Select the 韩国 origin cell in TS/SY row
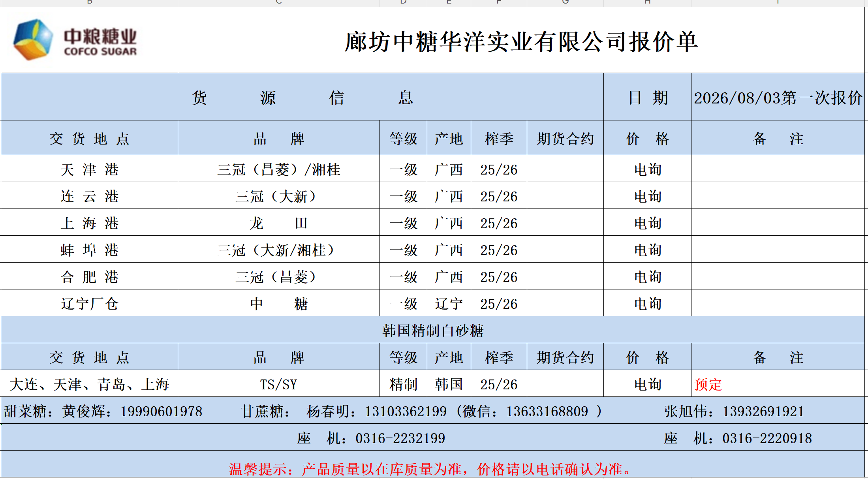Viewport: 868px width, 479px height. (x=449, y=384)
